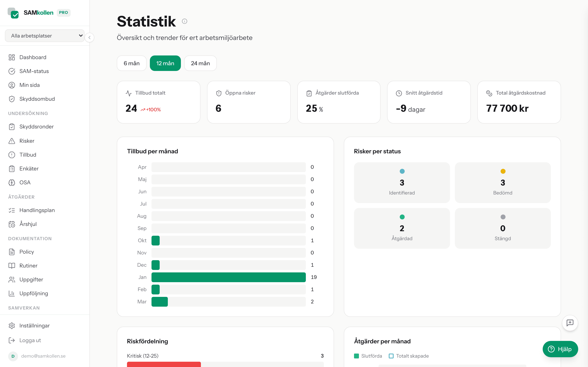Open the Skyddsronder section

pos(37,126)
